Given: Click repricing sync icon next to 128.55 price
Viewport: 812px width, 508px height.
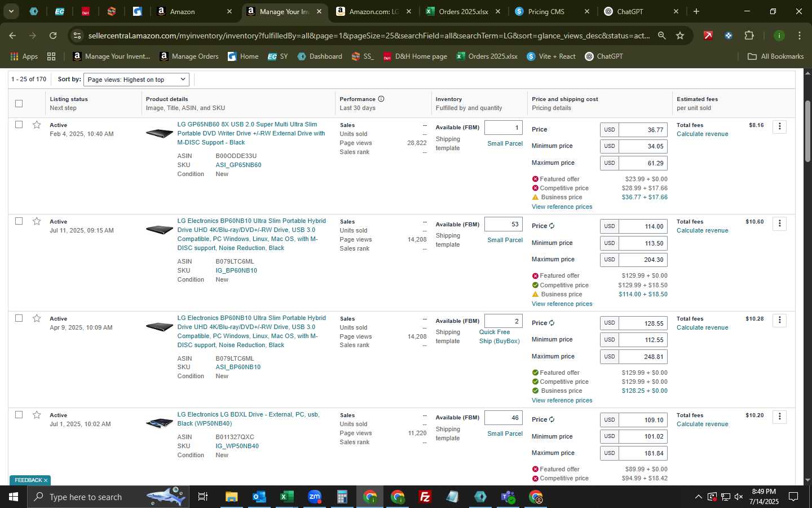Looking at the screenshot, I should [551, 323].
